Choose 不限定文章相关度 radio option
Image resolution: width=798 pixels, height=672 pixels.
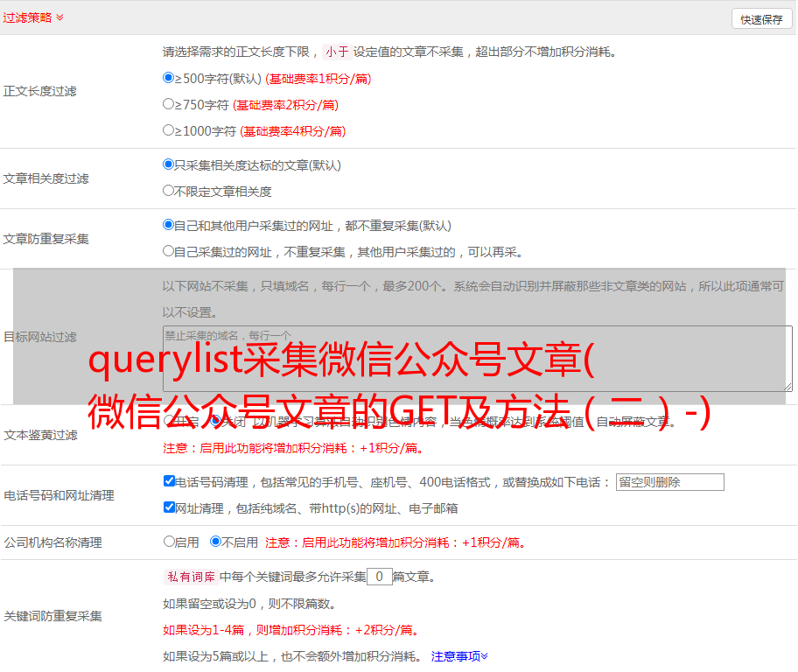(168, 191)
